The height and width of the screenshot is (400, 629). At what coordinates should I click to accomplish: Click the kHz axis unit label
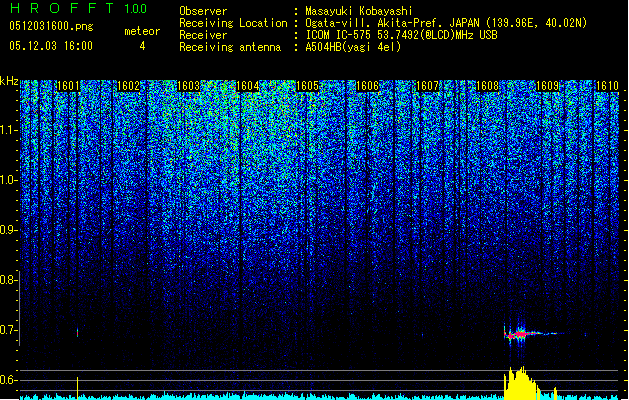click(x=9, y=82)
